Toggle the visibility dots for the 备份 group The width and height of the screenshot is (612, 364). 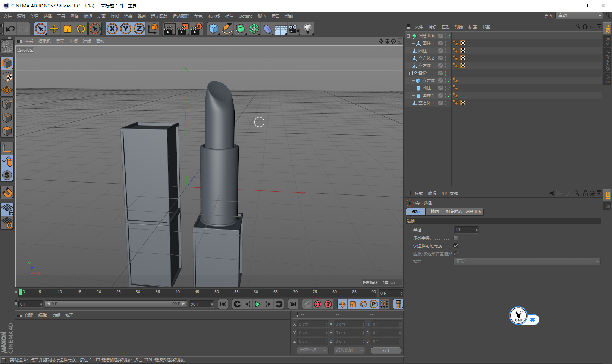[x=445, y=73]
